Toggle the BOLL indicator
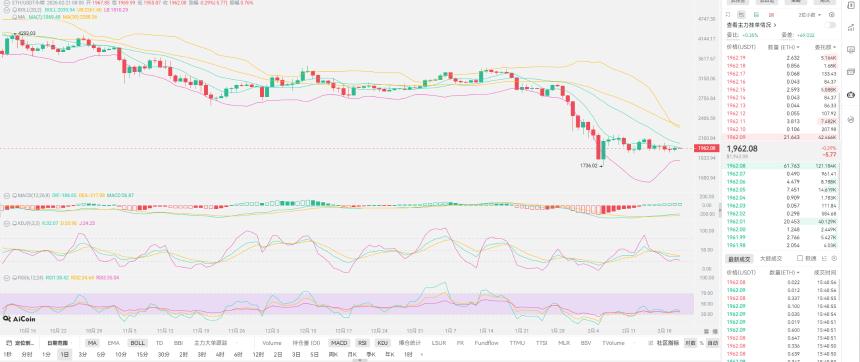This screenshot has width=860, height=362. (x=138, y=343)
